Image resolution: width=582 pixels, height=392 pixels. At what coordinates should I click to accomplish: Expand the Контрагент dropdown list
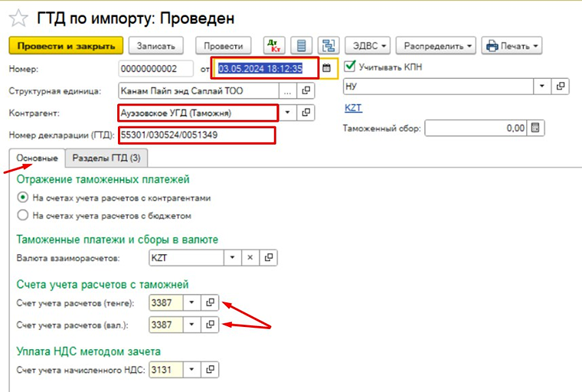(x=287, y=113)
